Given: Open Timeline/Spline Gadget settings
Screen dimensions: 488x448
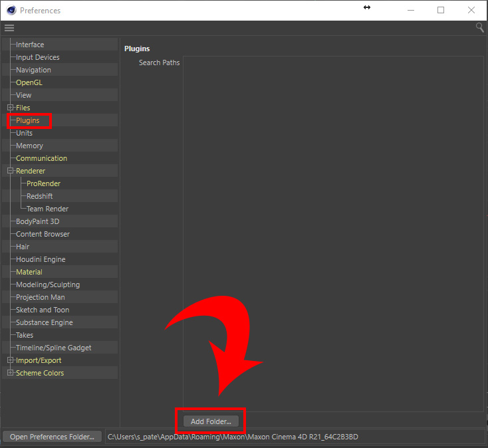Looking at the screenshot, I should 54,348.
